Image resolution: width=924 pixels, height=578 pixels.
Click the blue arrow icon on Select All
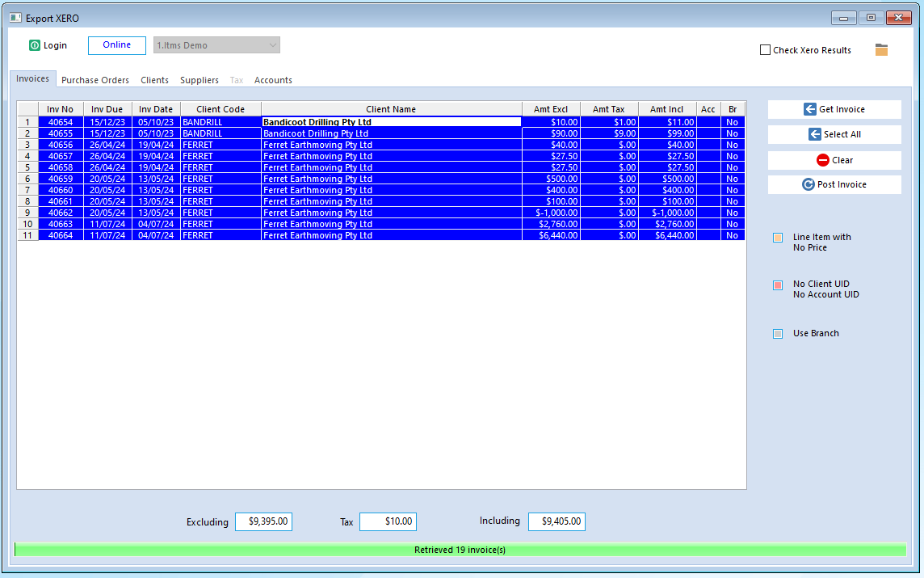[814, 134]
